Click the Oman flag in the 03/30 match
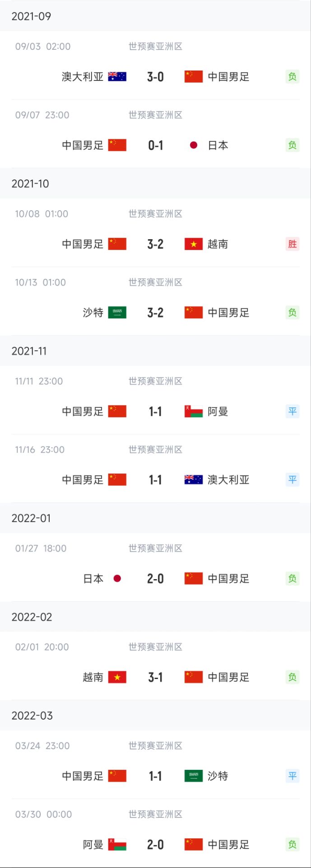Viewport: 311px width, 868px height. point(117,844)
